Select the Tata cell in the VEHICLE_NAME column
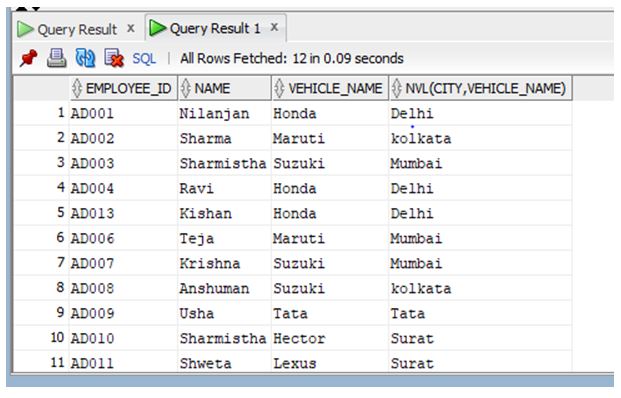 tap(330, 313)
